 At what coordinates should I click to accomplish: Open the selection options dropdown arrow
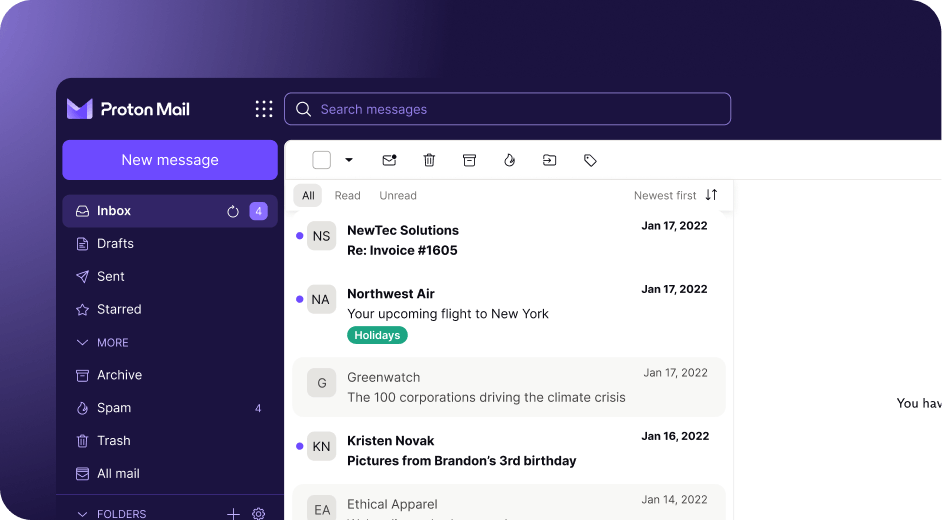(x=349, y=160)
